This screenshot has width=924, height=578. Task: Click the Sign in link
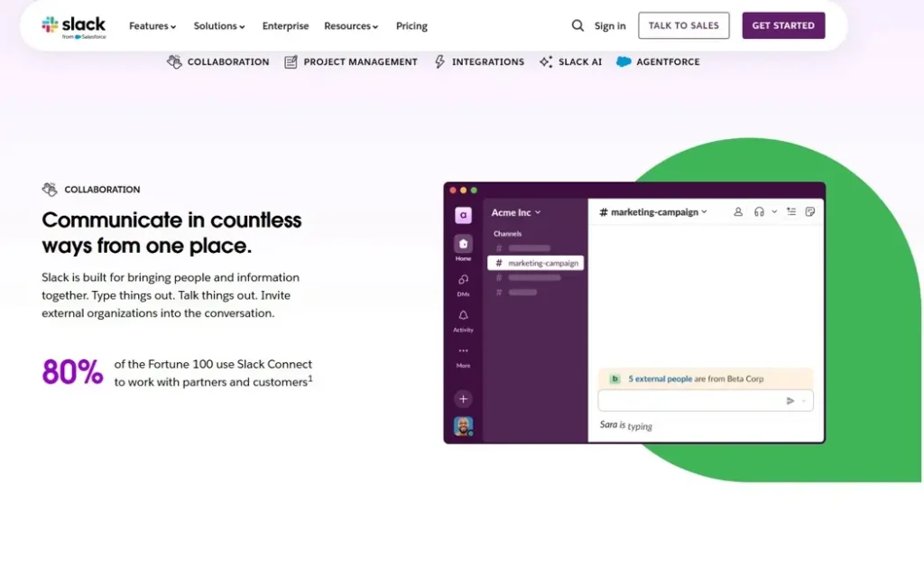(x=610, y=26)
